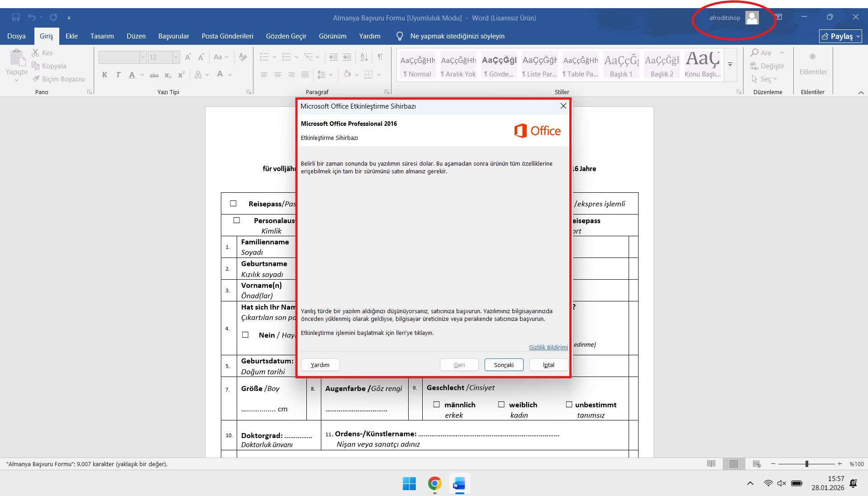The image size is (868, 496).
Task: Open the Windows Start menu
Action: pos(409,484)
